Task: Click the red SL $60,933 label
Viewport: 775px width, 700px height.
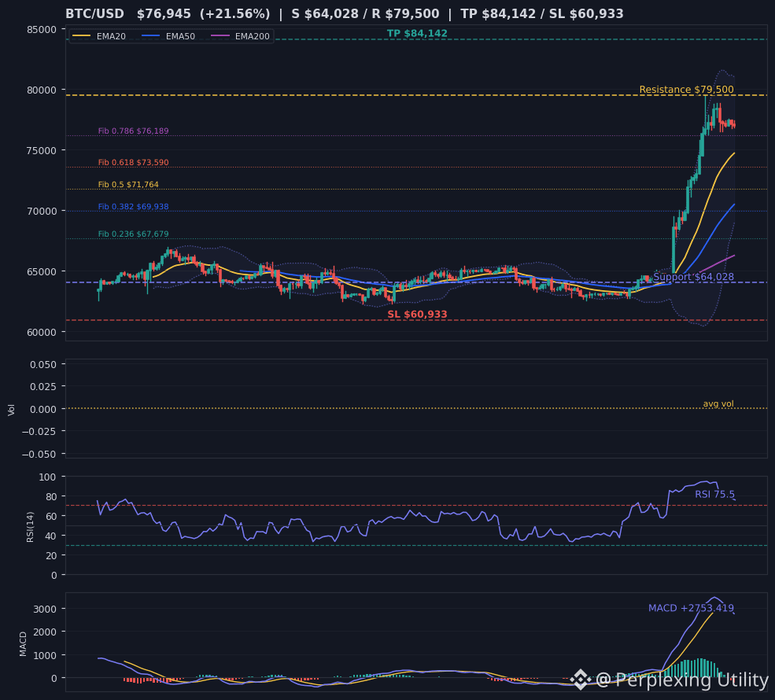Action: coord(417,314)
